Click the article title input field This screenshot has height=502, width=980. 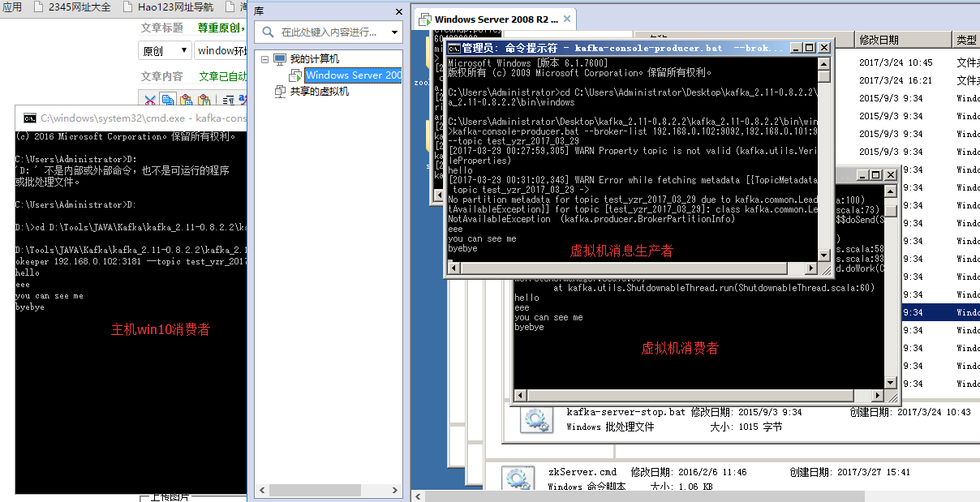[x=219, y=51]
